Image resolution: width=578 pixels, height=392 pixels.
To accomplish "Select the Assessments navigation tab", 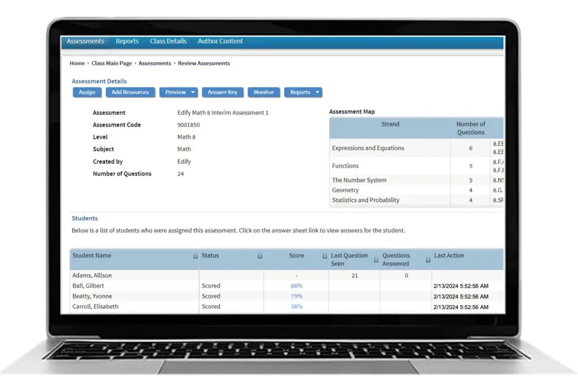I will pos(85,41).
